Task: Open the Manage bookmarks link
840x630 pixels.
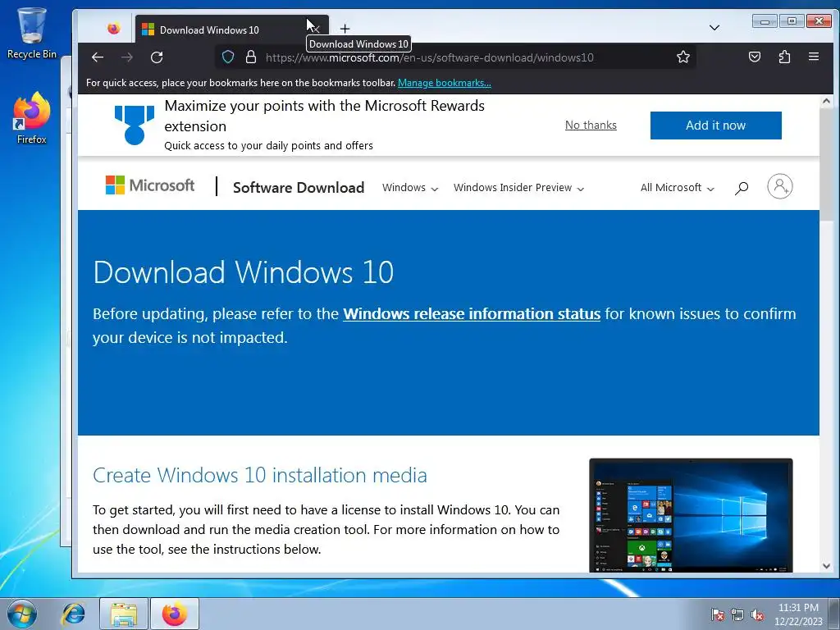Action: (444, 83)
